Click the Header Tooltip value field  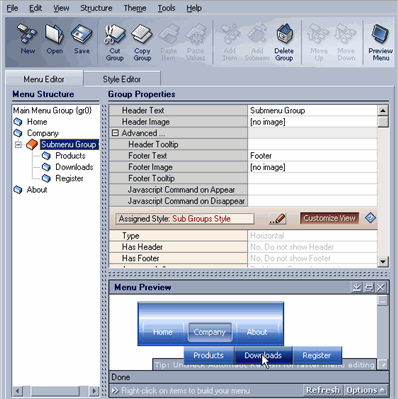[312, 144]
